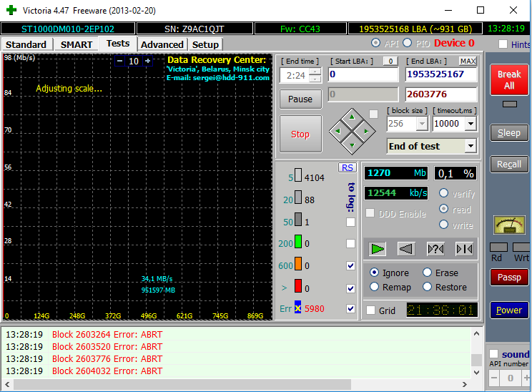
Task: Click the green play start-scan button
Action: pyautogui.click(x=378, y=249)
